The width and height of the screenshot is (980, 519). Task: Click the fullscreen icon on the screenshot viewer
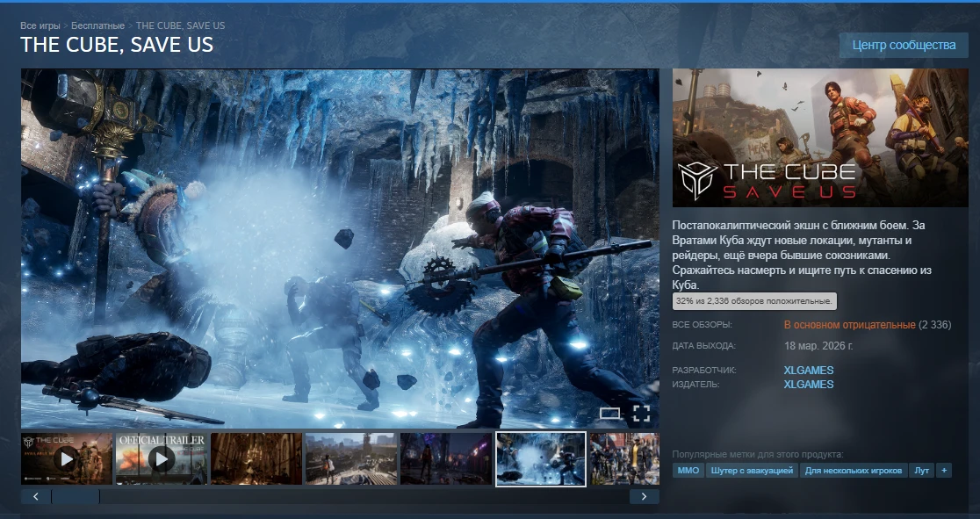(641, 413)
